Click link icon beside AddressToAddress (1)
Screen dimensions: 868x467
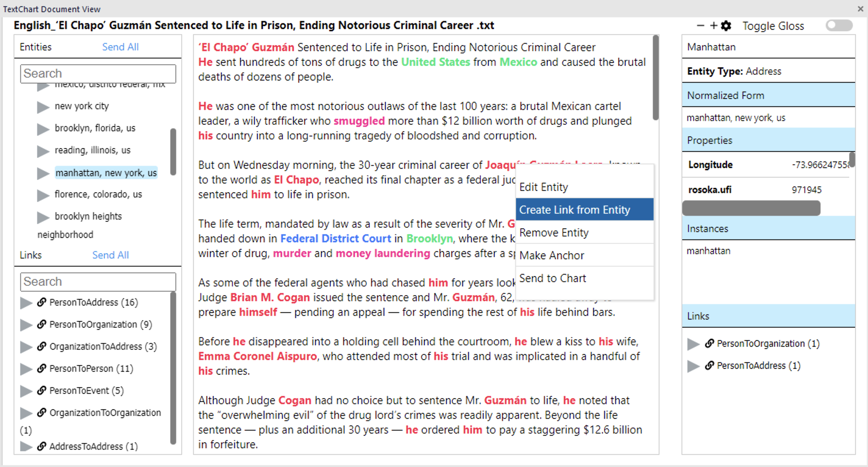coord(42,446)
